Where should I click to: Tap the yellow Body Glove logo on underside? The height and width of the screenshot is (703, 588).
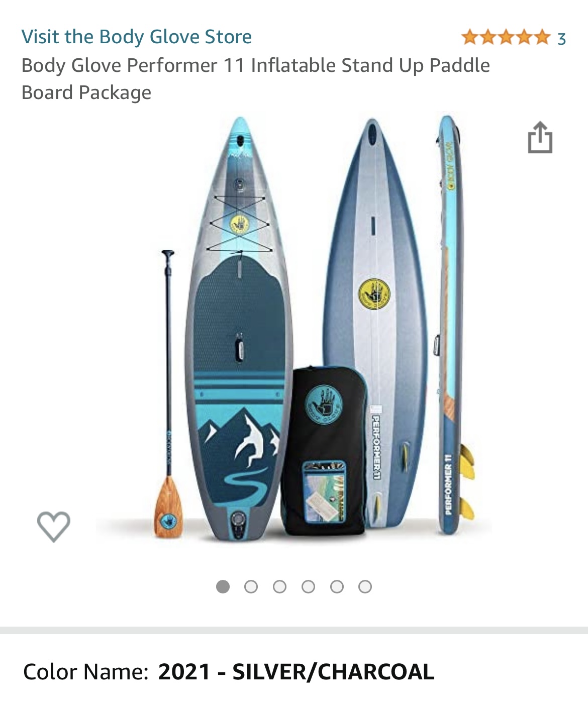click(374, 294)
